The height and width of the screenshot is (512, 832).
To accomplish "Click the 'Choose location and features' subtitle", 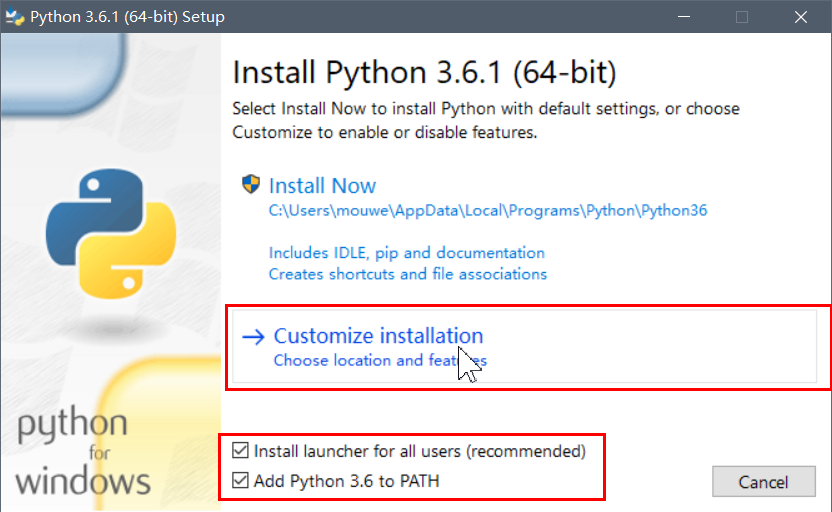I will (380, 360).
